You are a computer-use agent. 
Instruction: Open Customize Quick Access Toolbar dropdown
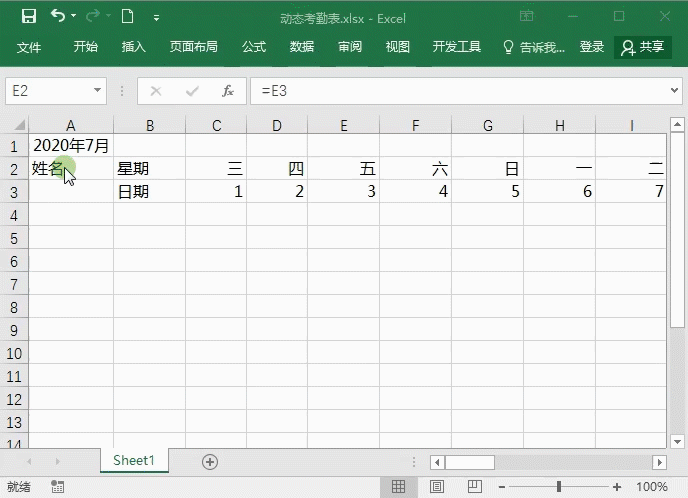pyautogui.click(x=157, y=17)
